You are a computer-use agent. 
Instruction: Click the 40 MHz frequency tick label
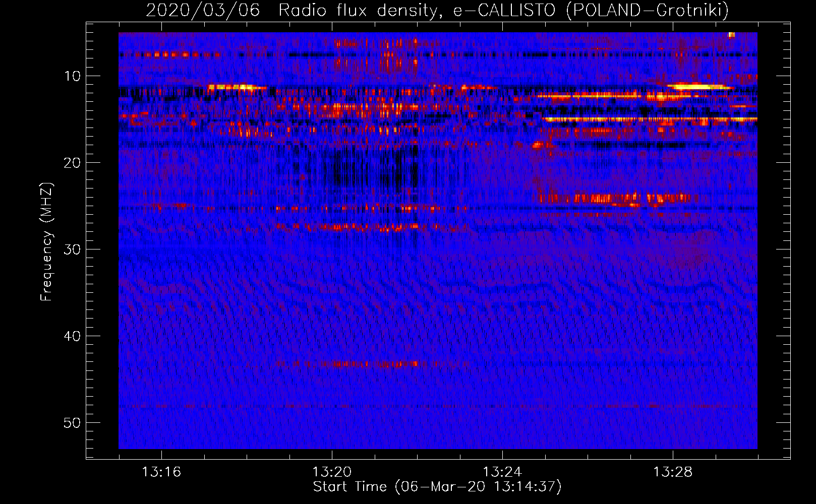pos(73,336)
